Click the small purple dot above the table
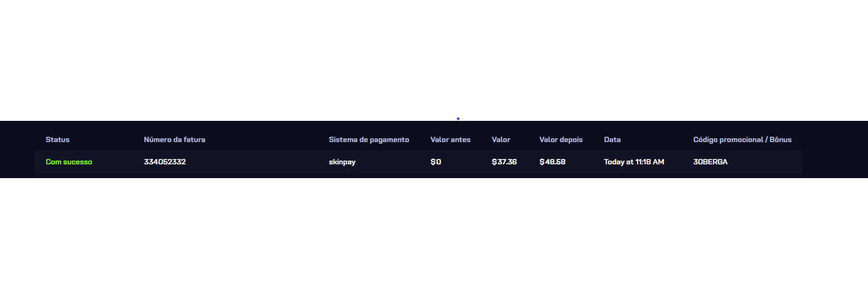Screen dimensions: 868x299 [458, 119]
